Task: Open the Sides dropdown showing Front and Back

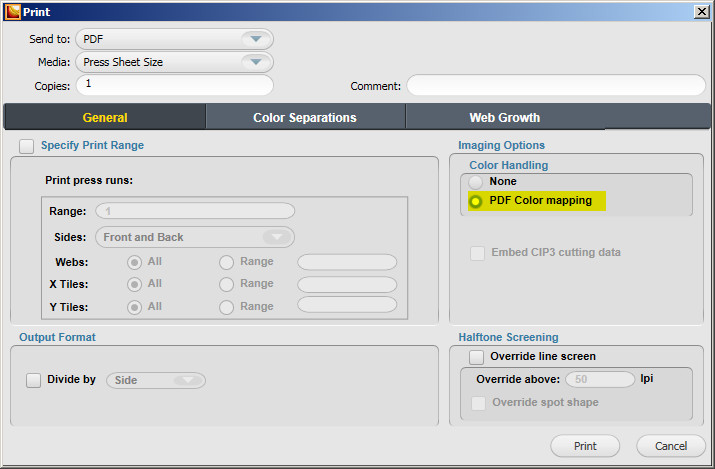Action: coord(195,237)
